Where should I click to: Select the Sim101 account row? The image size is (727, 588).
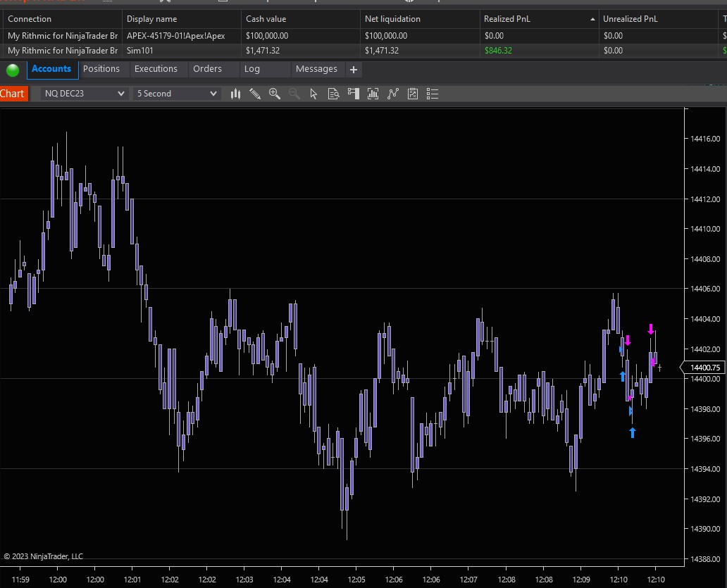coord(139,51)
